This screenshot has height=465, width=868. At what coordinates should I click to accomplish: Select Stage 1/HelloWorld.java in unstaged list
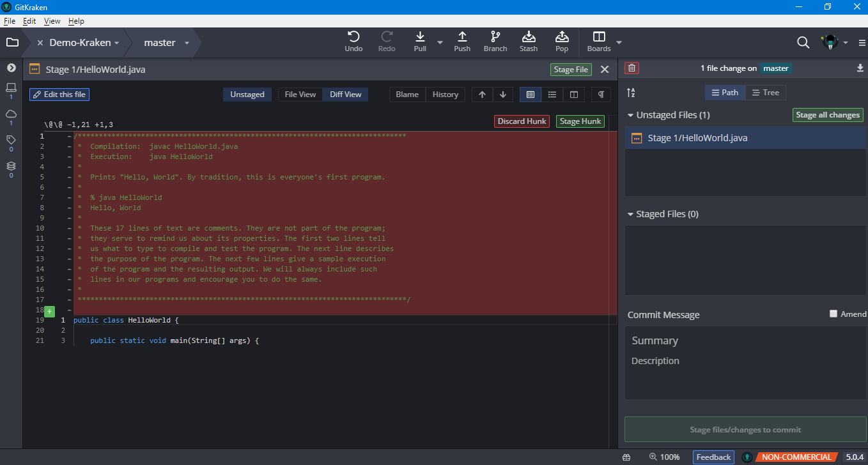point(745,138)
